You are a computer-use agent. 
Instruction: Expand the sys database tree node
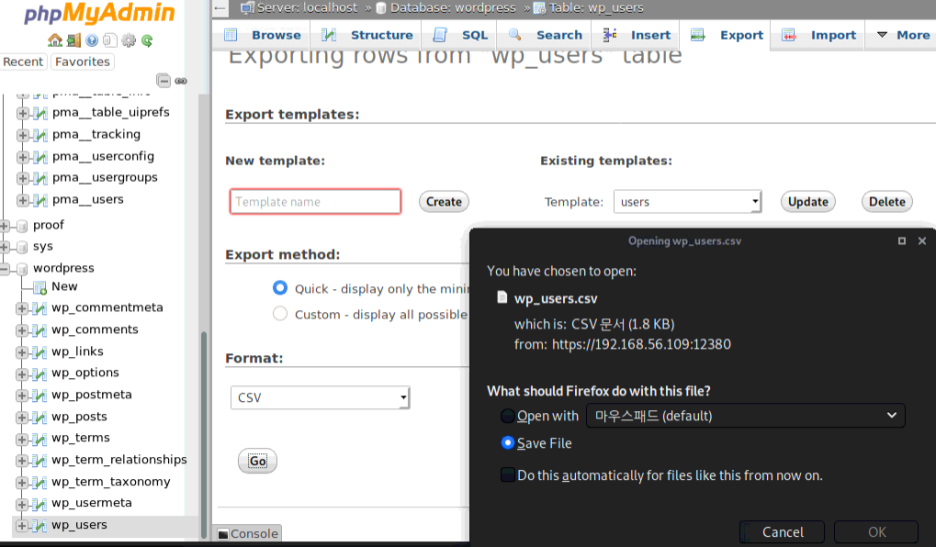5,247
